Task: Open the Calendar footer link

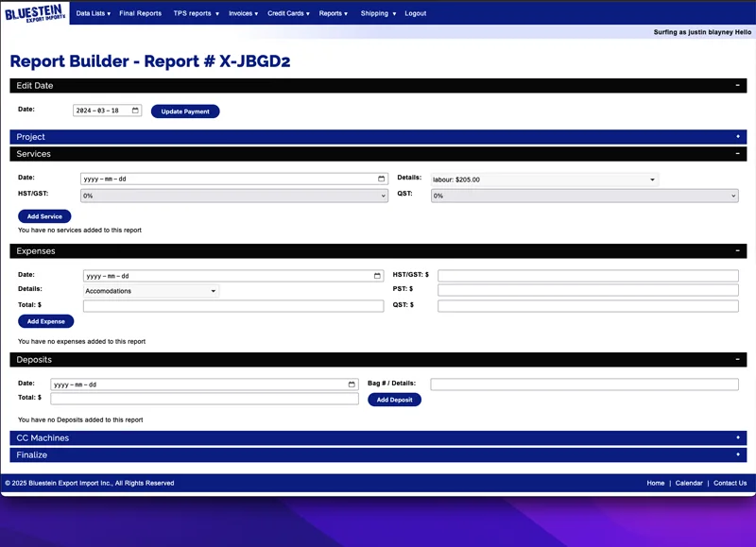Action: [689, 483]
